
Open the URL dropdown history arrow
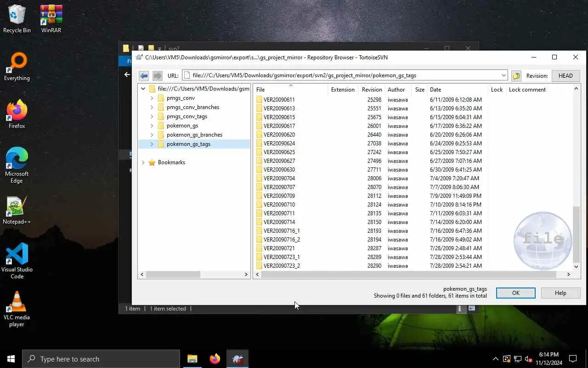[504, 75]
